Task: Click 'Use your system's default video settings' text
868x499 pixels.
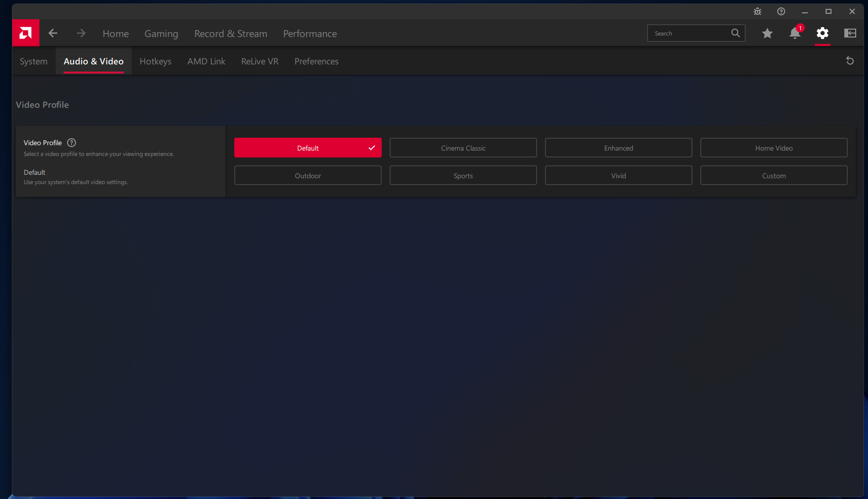Action: tap(76, 182)
